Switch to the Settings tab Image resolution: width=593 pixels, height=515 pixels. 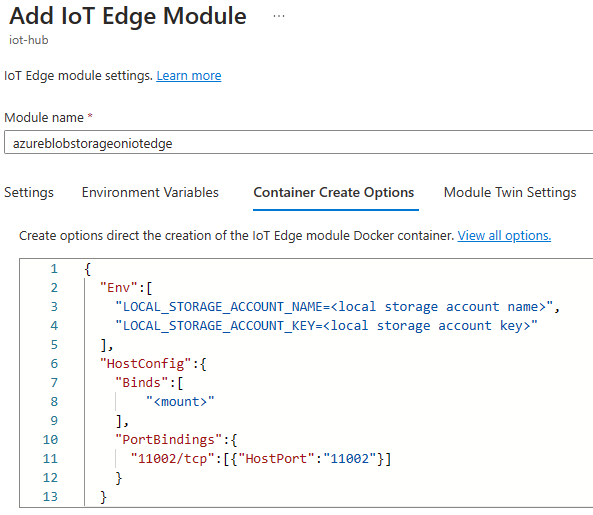[x=29, y=192]
